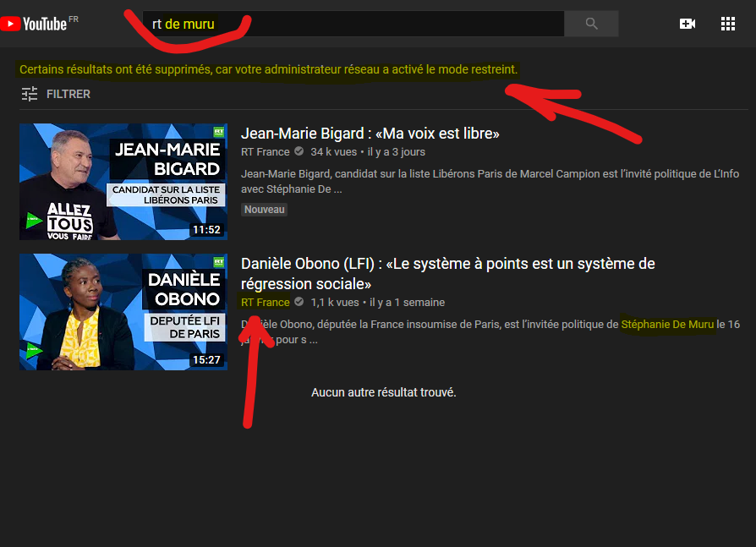The image size is (756, 547).
Task: Click 'Aucun autre résultat trouvé.' message
Action: tap(384, 392)
